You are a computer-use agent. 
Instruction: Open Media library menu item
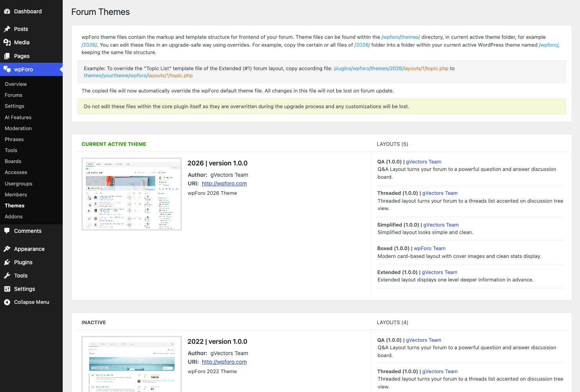tap(31, 42)
